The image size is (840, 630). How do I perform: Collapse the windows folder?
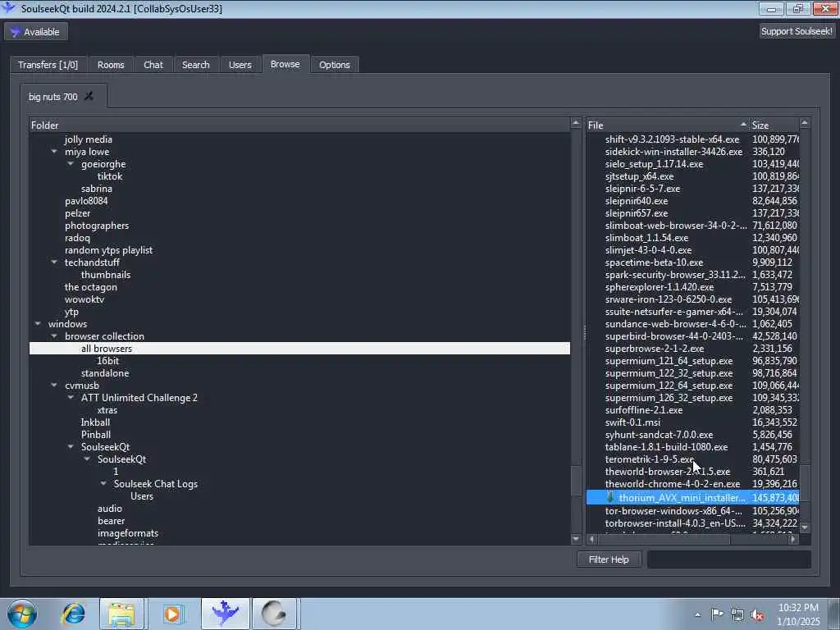[38, 324]
